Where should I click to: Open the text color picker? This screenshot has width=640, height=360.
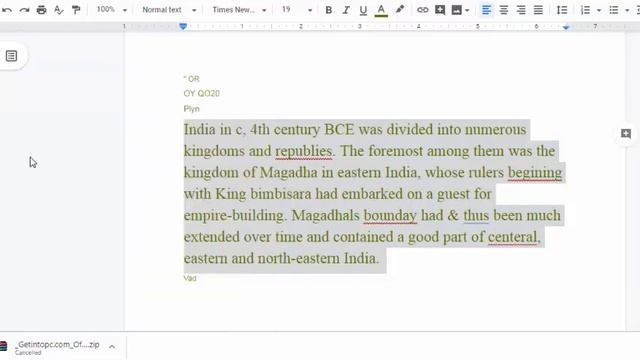381,10
